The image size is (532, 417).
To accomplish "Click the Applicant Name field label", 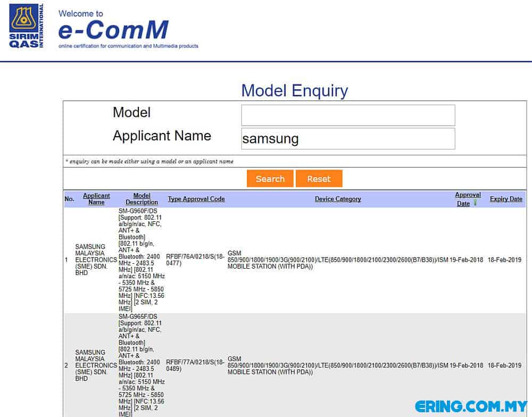I will [x=162, y=136].
